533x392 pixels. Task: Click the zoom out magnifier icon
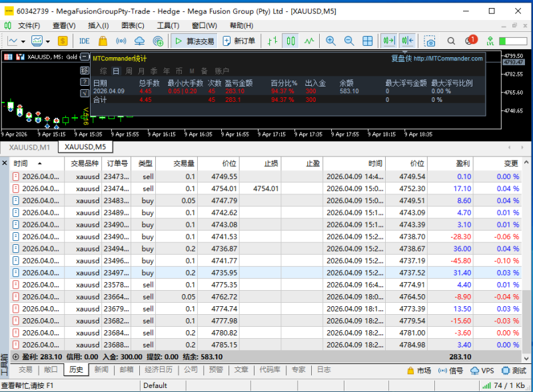348,41
